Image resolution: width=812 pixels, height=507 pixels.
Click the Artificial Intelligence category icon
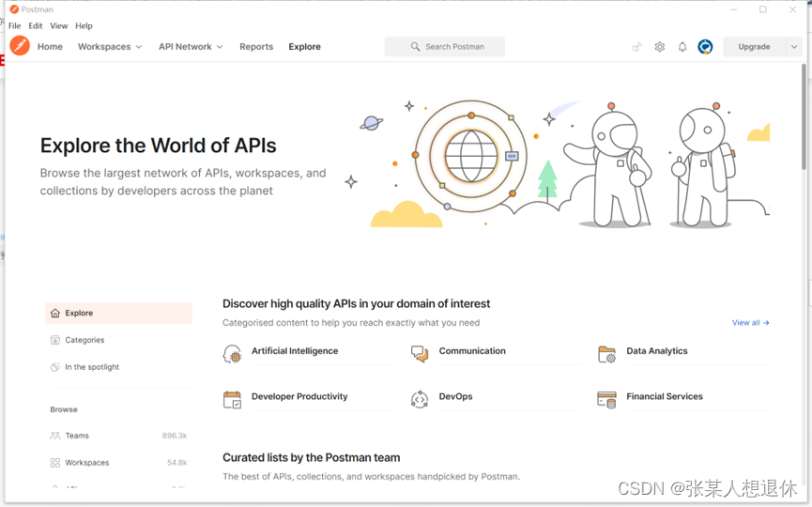(232, 355)
